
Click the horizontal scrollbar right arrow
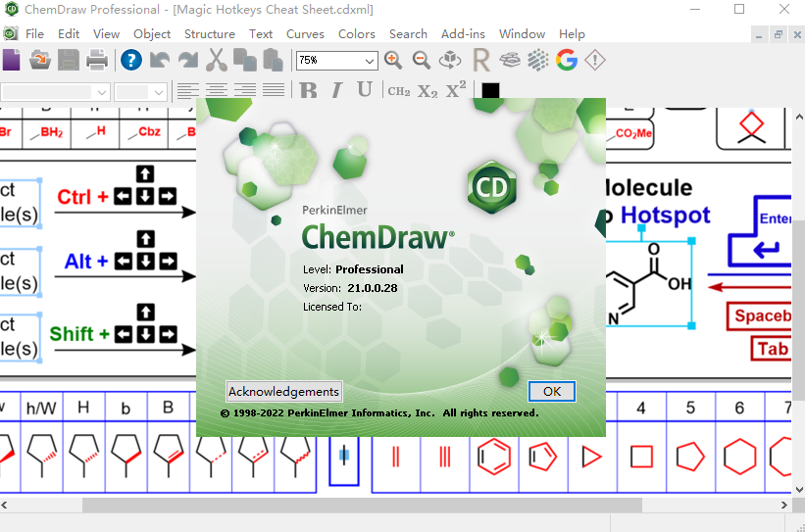[x=784, y=505]
